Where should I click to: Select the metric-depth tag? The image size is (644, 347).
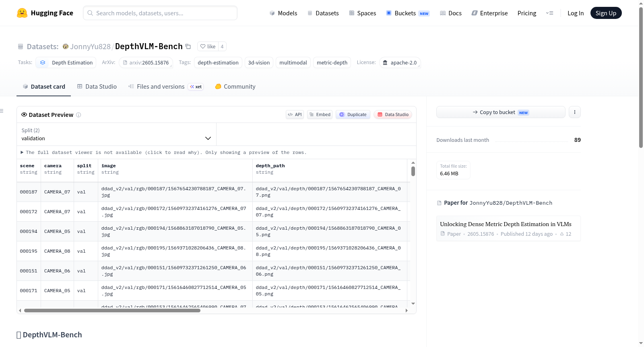tap(332, 62)
